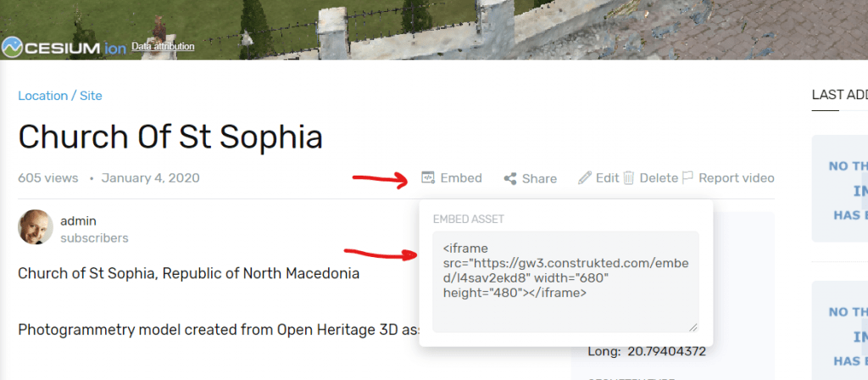Click the embed text area resize handle
The image size is (868, 380).
pyautogui.click(x=693, y=327)
